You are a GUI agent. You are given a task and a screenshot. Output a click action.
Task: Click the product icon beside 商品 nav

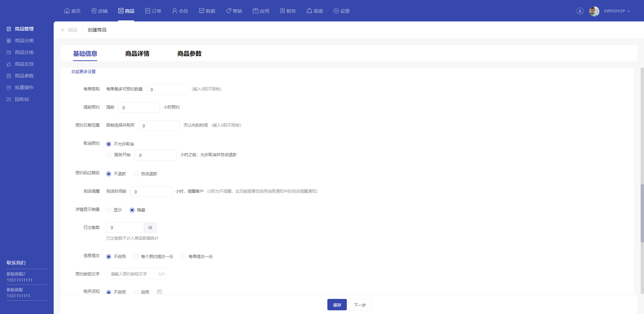tap(121, 11)
